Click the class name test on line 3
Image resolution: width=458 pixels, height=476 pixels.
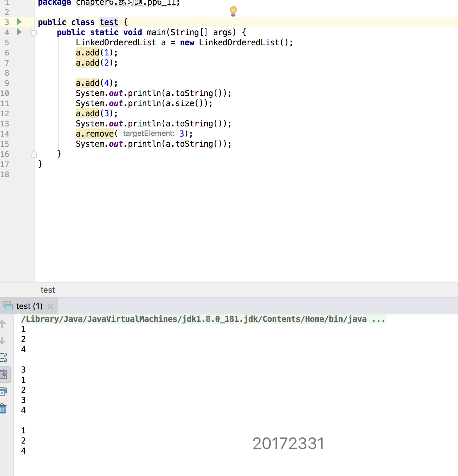[x=109, y=22]
